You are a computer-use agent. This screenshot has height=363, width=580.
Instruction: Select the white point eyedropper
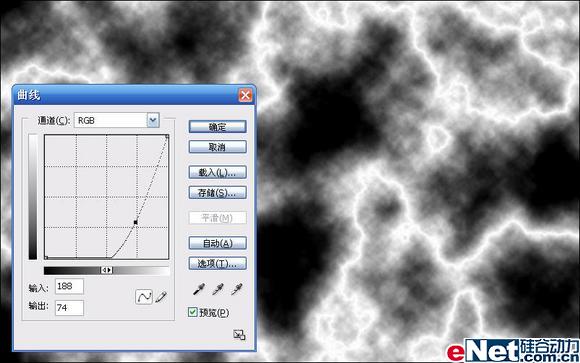click(237, 289)
